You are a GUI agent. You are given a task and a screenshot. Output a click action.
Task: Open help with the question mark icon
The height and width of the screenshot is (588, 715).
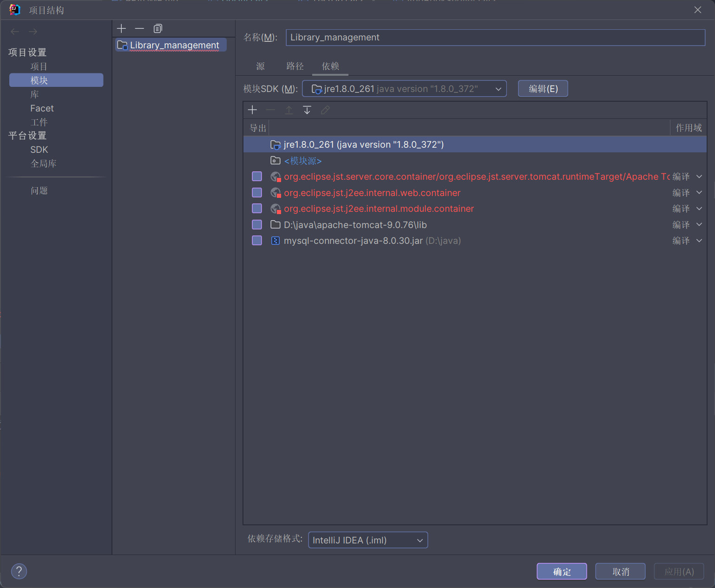pyautogui.click(x=19, y=571)
